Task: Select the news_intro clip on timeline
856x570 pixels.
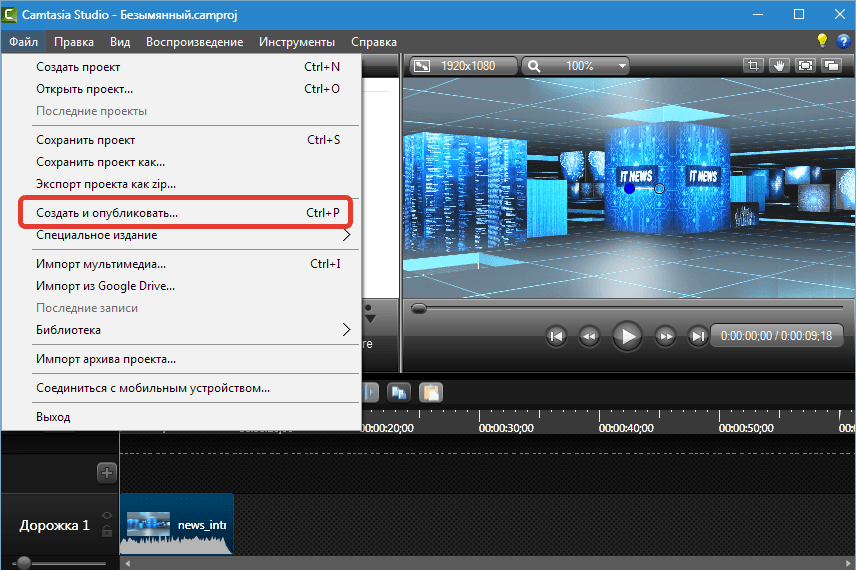Action: coord(177,524)
